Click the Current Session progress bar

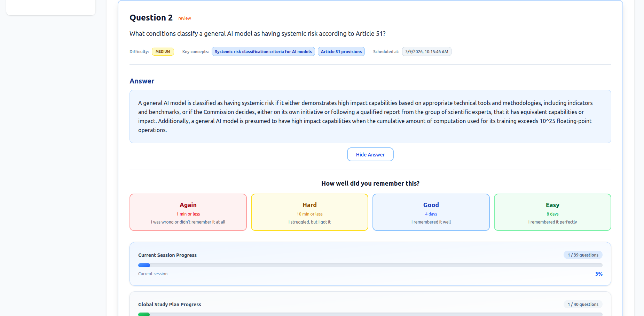[x=370, y=265]
